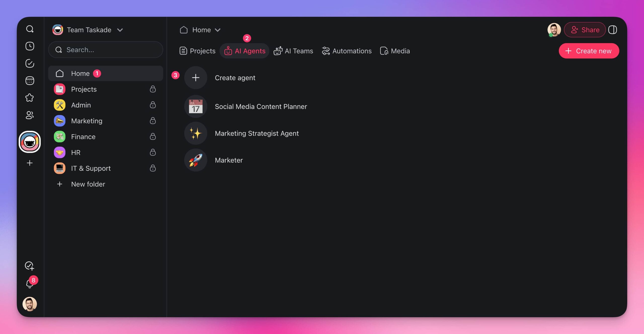Open the members icon in the sidebar
The image size is (644, 334).
point(30,115)
